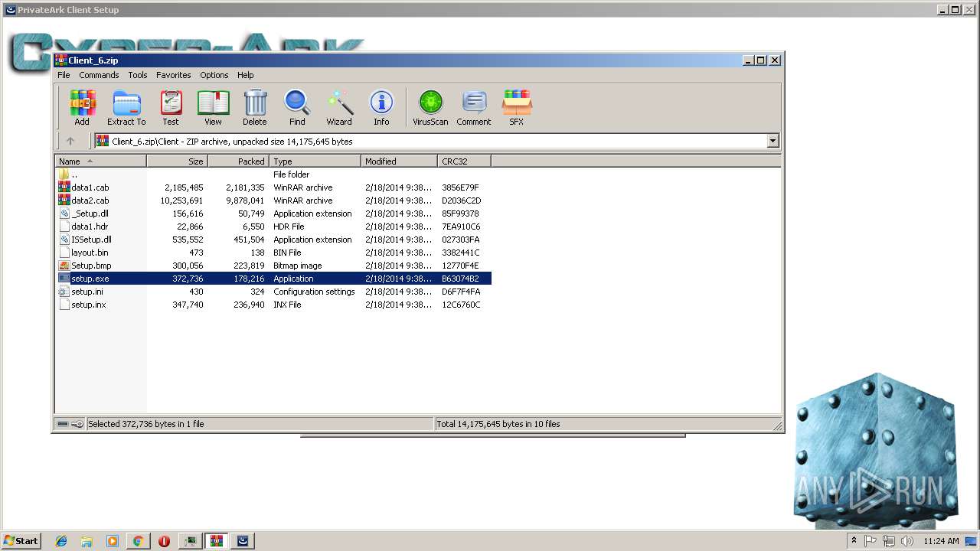Click 'Total 14,175,645 bytes in 10 files' status
980x551 pixels.
point(498,423)
